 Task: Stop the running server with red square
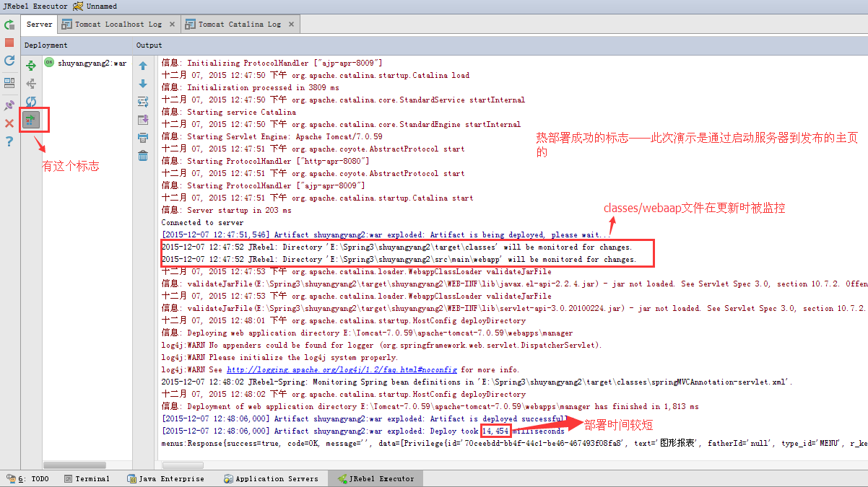pyautogui.click(x=9, y=43)
